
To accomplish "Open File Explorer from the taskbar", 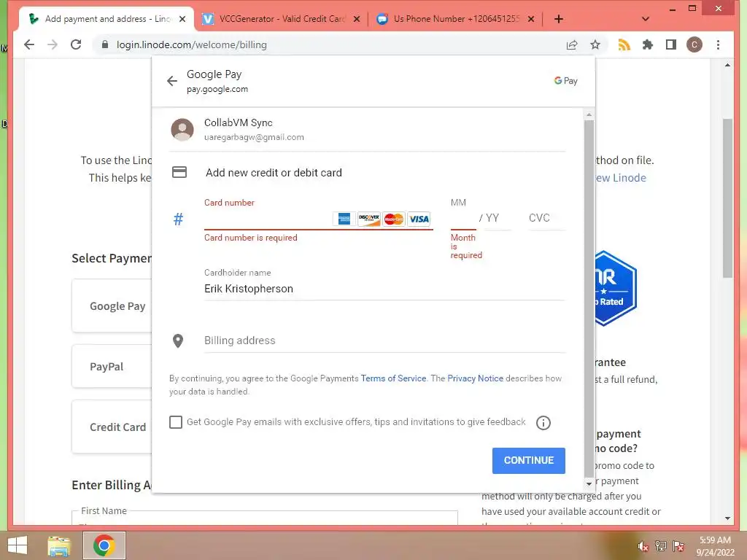I will pyautogui.click(x=59, y=545).
